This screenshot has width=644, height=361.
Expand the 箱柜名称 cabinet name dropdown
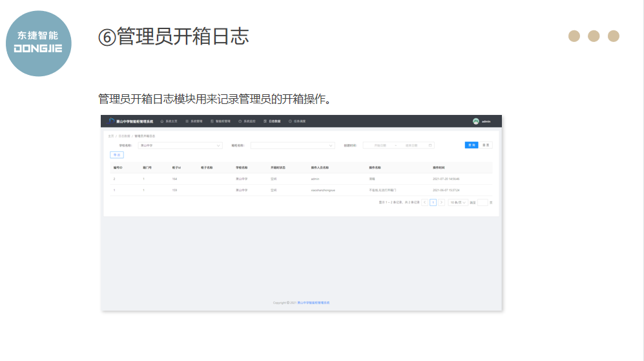click(x=292, y=145)
